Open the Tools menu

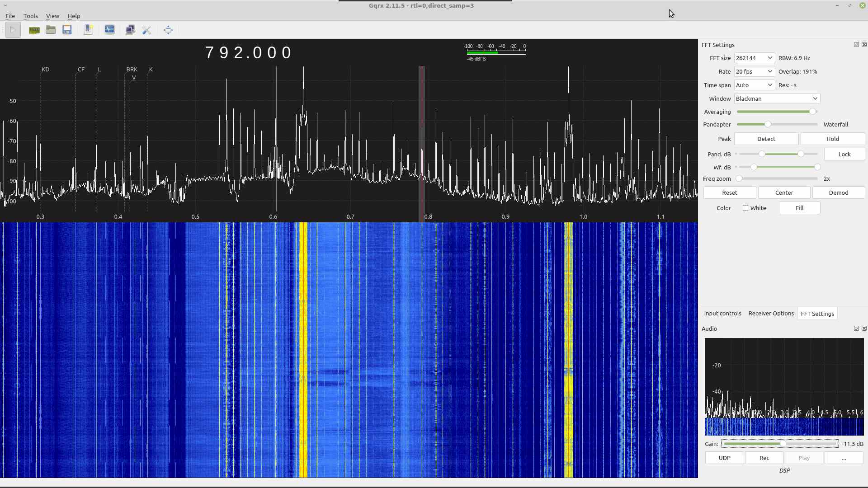coord(30,16)
